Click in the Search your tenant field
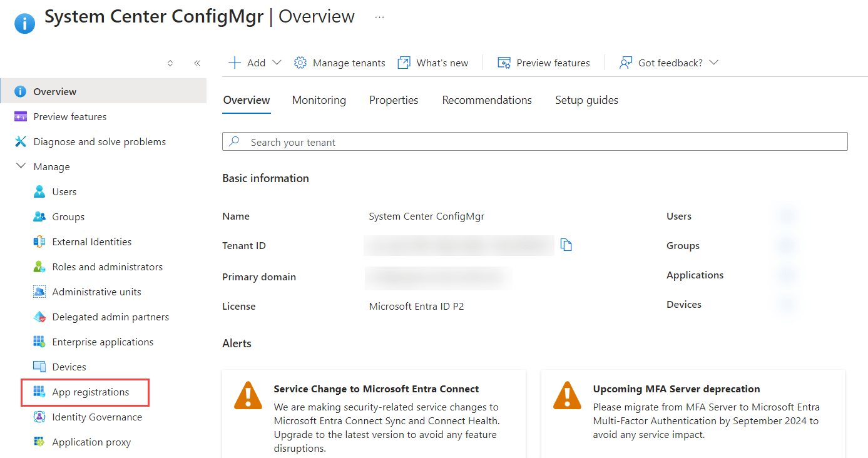 pyautogui.click(x=535, y=141)
